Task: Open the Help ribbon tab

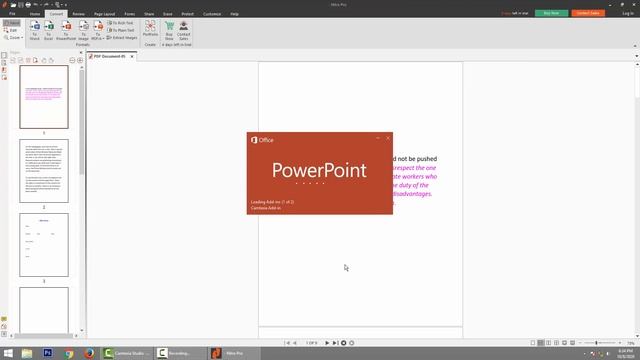Action: point(234,14)
